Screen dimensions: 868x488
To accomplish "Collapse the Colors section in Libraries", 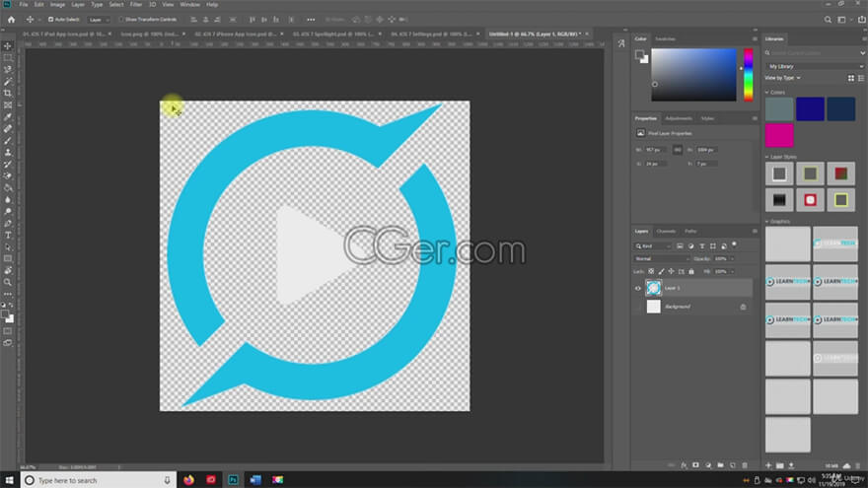I will point(767,93).
